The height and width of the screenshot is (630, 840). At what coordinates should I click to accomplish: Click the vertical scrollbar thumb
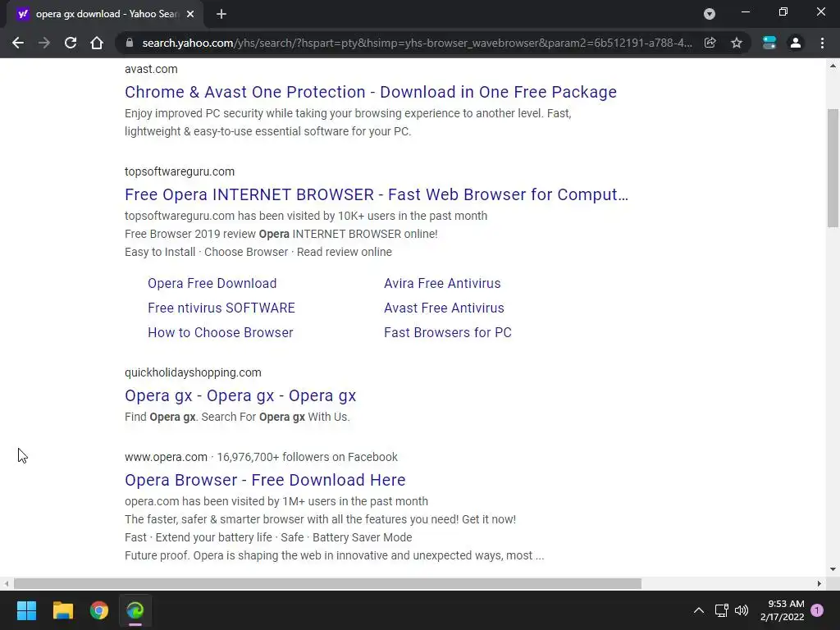833,167
